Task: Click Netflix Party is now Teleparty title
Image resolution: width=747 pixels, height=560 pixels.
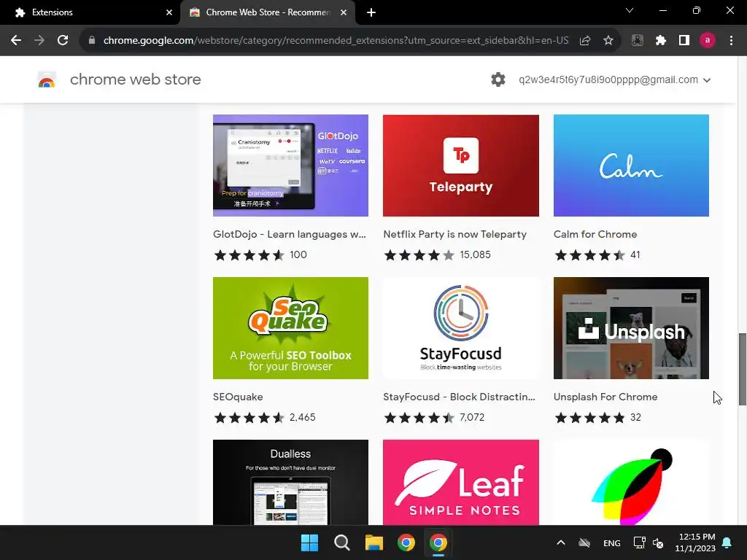Action: pos(455,234)
